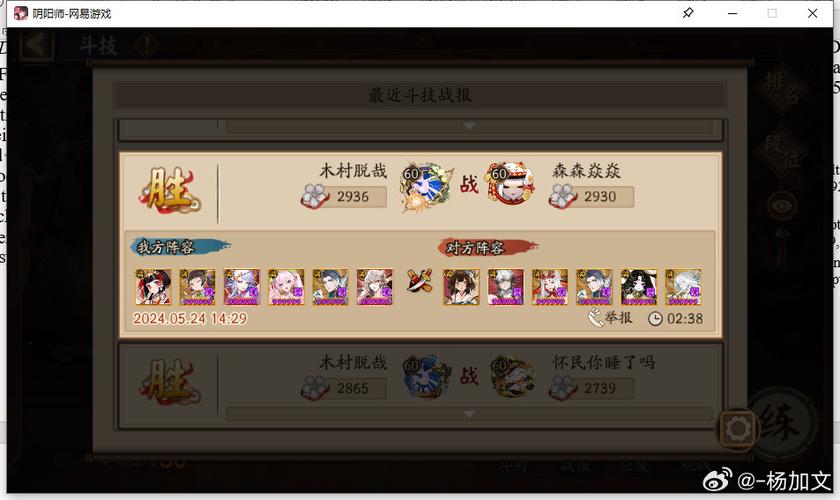
Task: Click the 举报 report icon
Action: click(595, 318)
